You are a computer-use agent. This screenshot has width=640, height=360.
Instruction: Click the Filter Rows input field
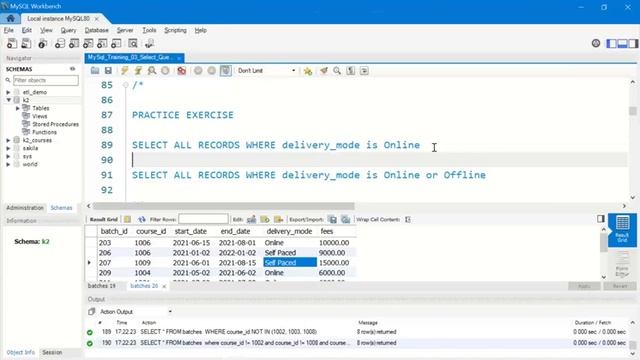pos(203,219)
